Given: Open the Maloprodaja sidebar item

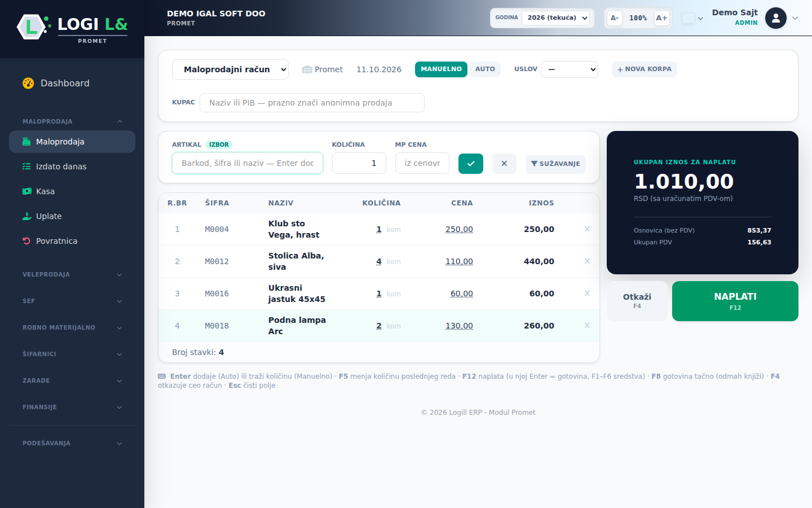Looking at the screenshot, I should pyautogui.click(x=72, y=142).
